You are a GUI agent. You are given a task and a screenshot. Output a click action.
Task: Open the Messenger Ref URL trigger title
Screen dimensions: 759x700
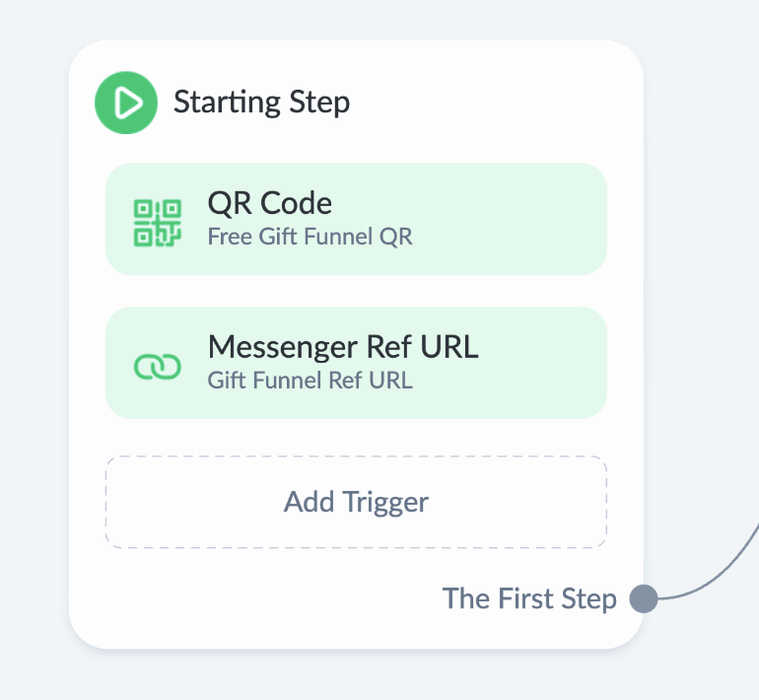click(342, 347)
